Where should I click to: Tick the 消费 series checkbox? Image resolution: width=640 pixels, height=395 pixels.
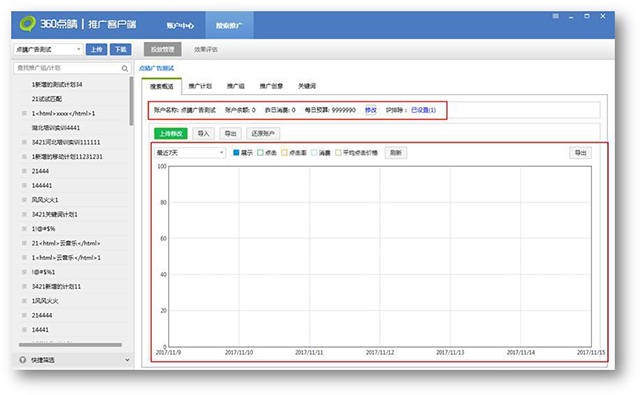(x=314, y=153)
